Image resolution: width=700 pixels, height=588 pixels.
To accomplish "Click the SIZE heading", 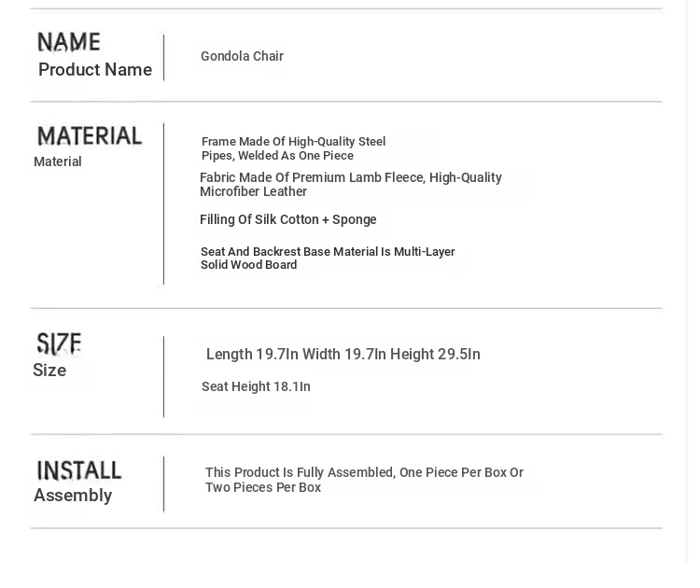I will [59, 343].
